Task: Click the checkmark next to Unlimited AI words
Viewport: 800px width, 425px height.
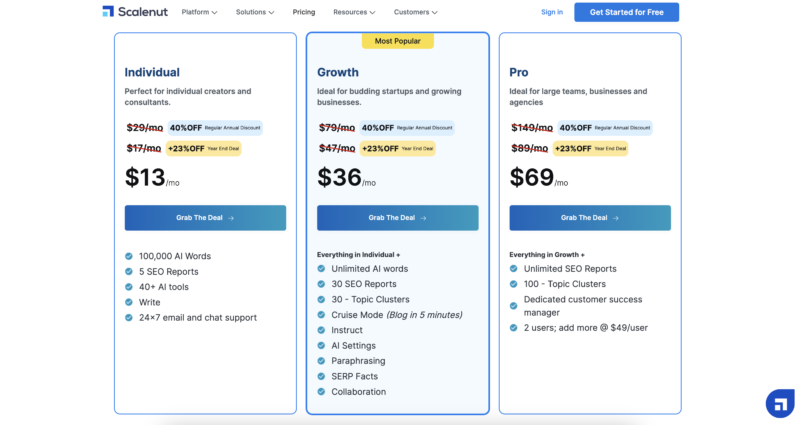Action: 321,268
